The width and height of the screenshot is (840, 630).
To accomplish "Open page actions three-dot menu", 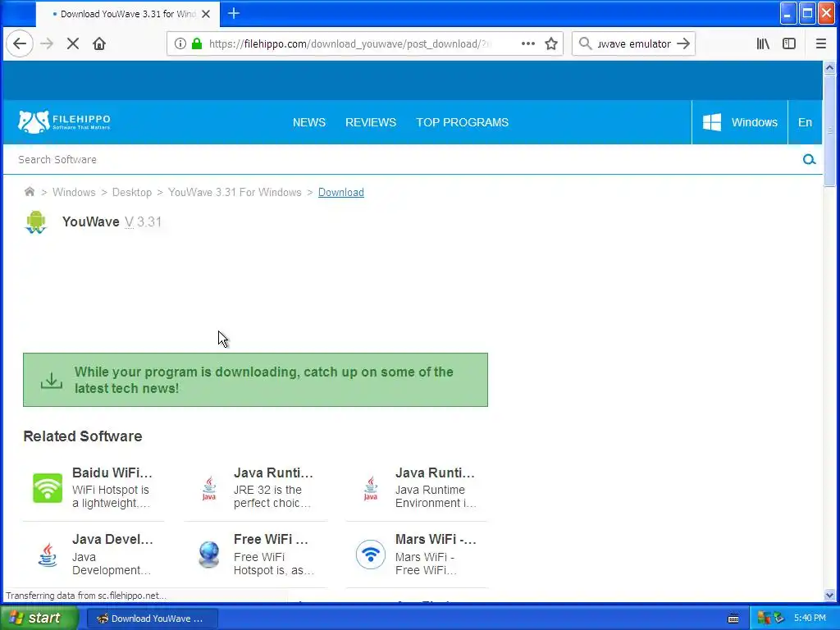I will [x=528, y=44].
